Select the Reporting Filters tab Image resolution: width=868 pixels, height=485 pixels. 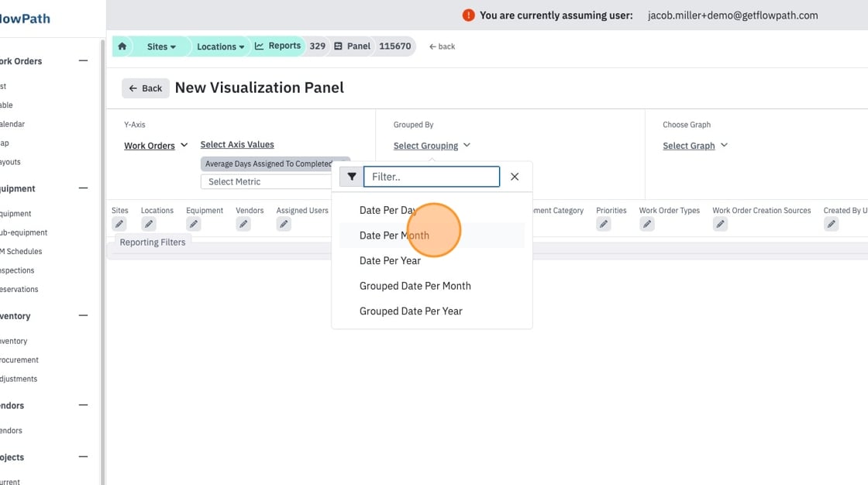click(152, 242)
